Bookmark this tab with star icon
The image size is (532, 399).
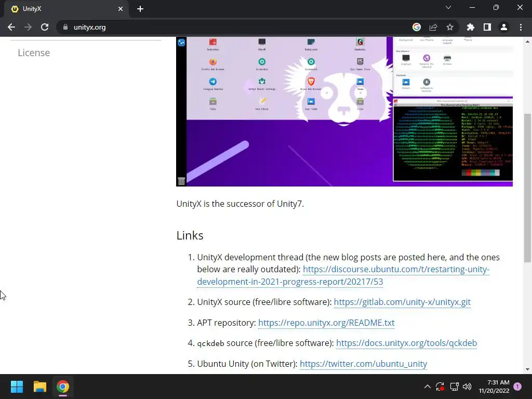(x=450, y=27)
